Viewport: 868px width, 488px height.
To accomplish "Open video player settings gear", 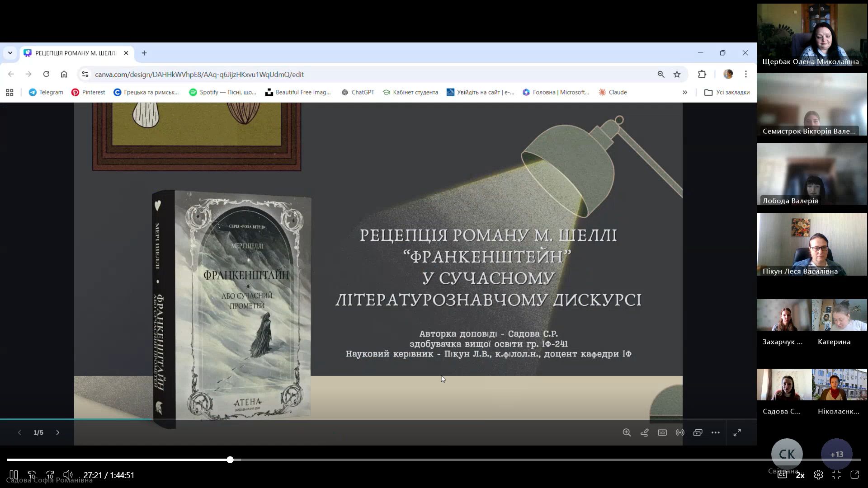I will (x=818, y=475).
